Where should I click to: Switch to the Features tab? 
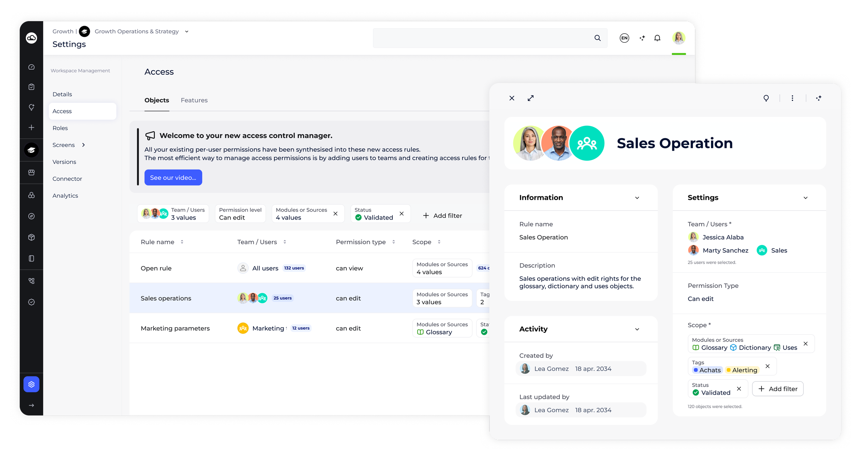(x=194, y=100)
